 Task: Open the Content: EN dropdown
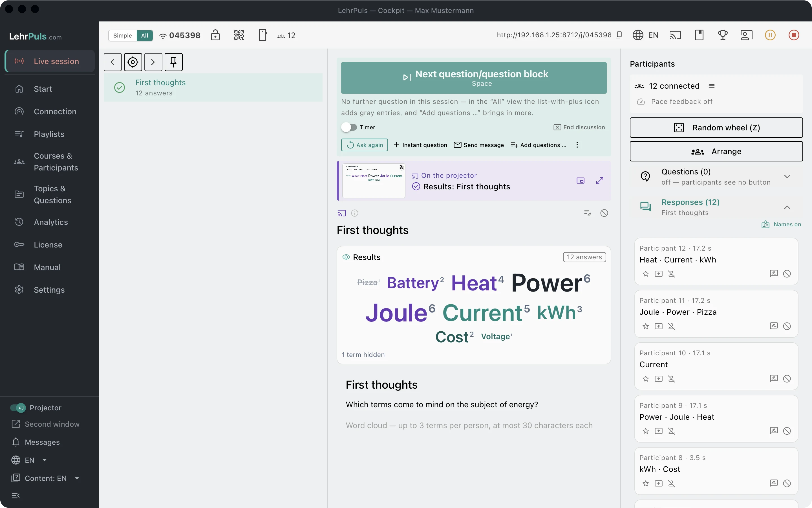[x=45, y=478]
